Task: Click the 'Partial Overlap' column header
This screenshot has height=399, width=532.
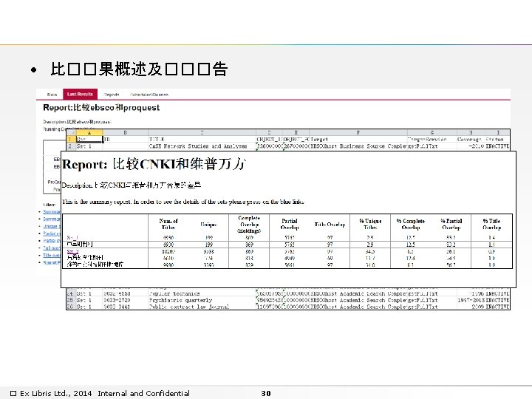Action: pos(290,224)
